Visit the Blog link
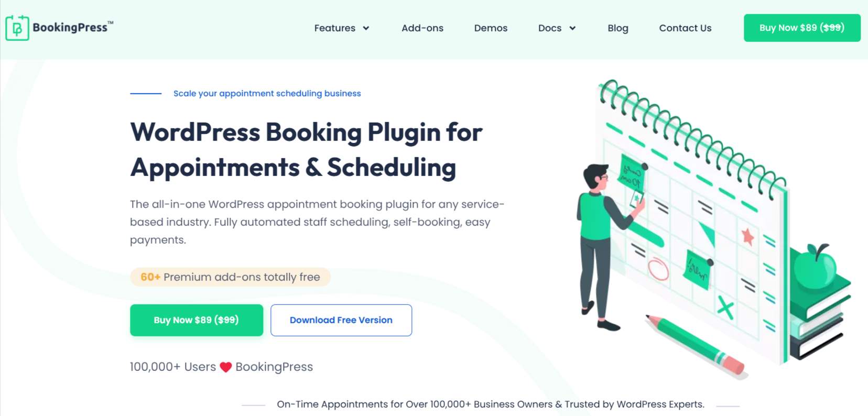The height and width of the screenshot is (416, 868). point(618,28)
